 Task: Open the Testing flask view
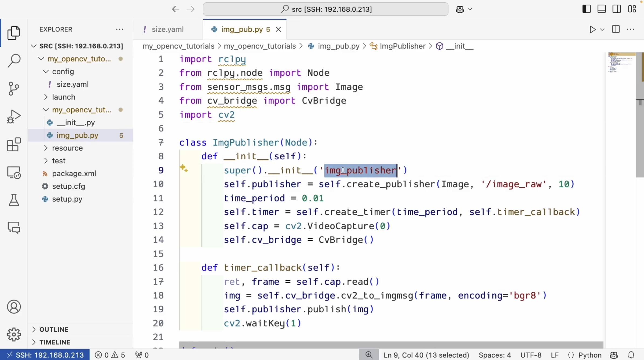(14, 200)
